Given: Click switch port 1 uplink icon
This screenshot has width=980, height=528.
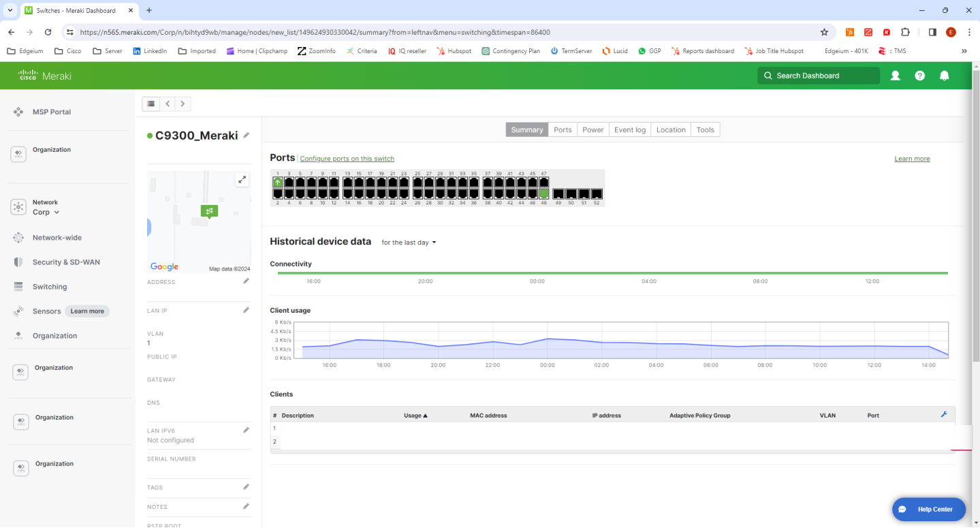Looking at the screenshot, I should 278,183.
